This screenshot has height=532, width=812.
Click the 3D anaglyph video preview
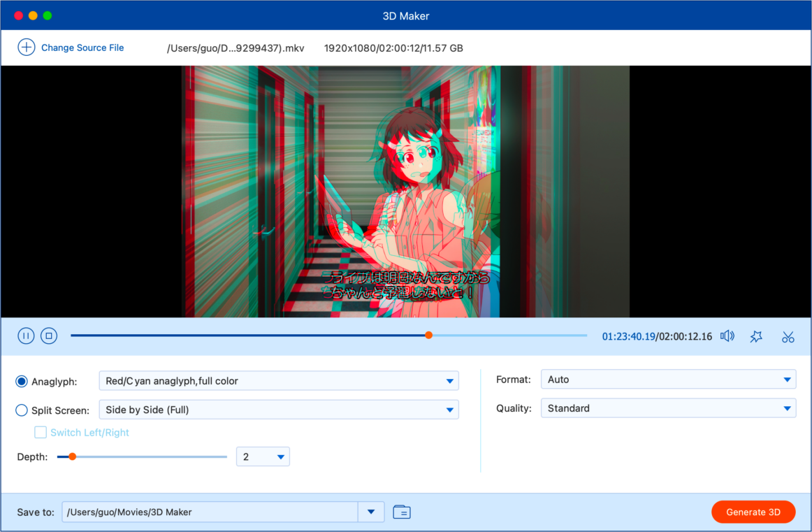406,191
